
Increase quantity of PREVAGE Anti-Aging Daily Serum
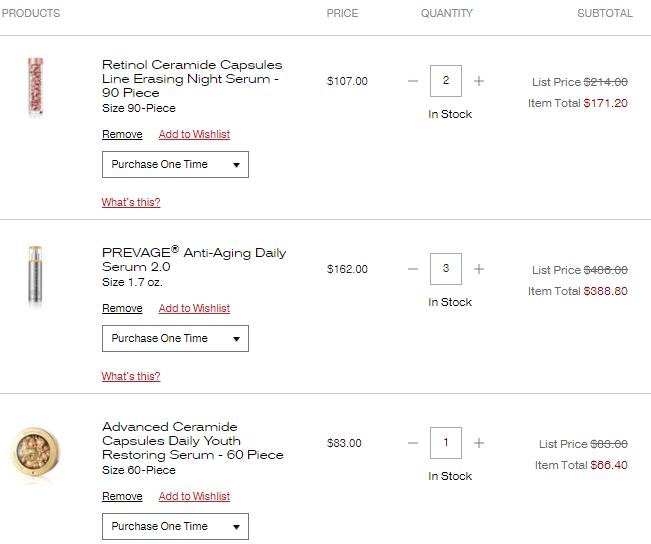click(479, 269)
